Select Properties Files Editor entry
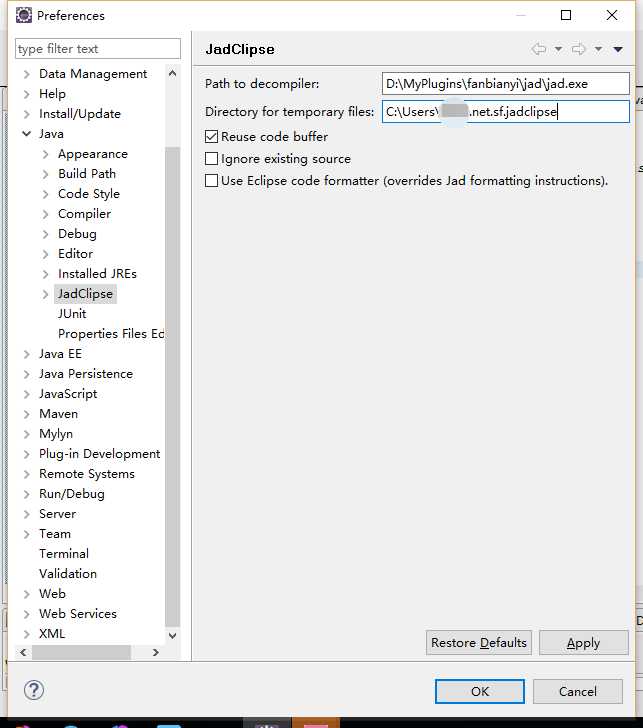 click(111, 334)
